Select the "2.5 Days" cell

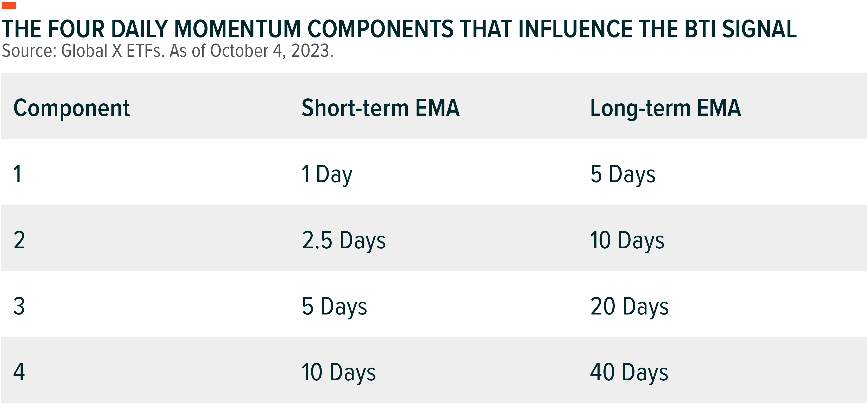(344, 240)
